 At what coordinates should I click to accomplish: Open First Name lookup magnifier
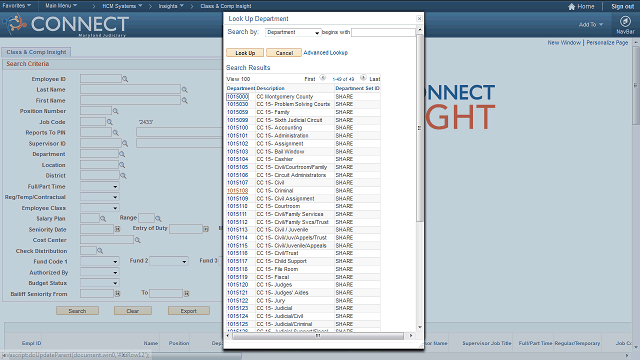coord(184,100)
